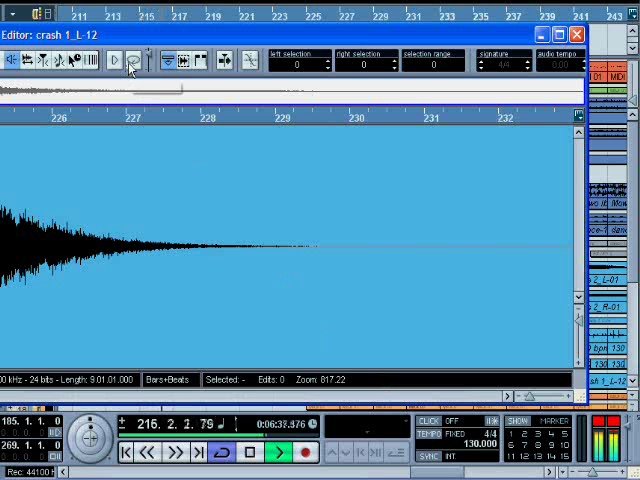640x480 pixels.
Task: Click the waveform overview strip thumbnail
Action: [292, 91]
